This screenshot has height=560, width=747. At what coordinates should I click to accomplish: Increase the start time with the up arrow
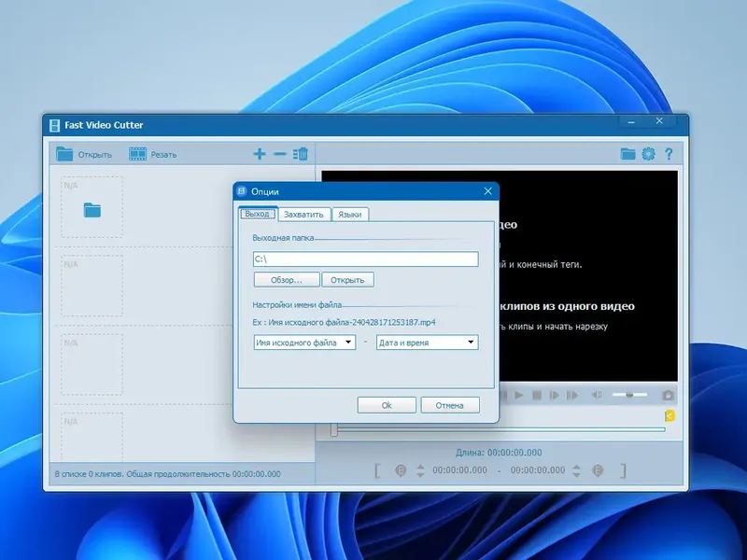[418, 466]
